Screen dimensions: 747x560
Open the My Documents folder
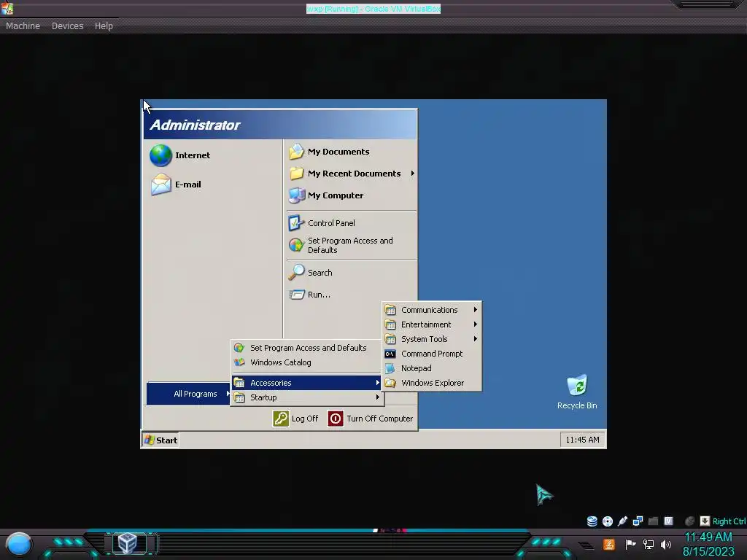(x=329, y=152)
